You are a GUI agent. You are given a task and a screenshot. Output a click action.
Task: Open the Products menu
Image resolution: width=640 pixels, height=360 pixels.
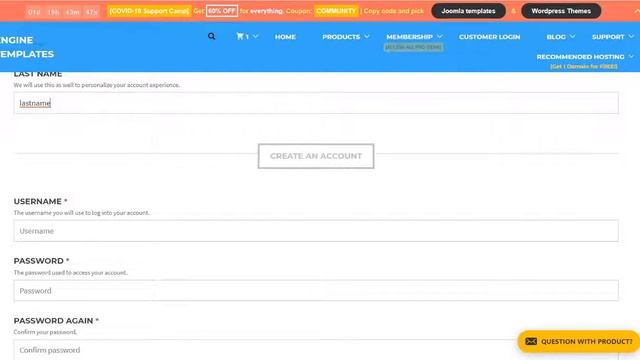(341, 37)
